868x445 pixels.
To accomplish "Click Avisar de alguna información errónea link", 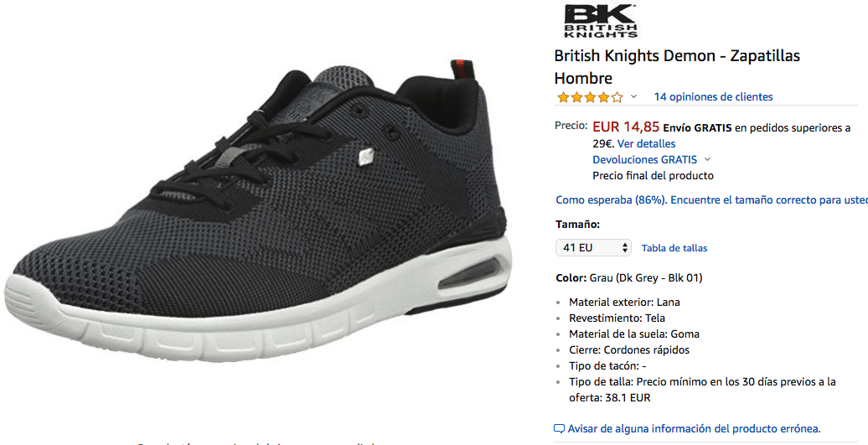I will tap(695, 429).
